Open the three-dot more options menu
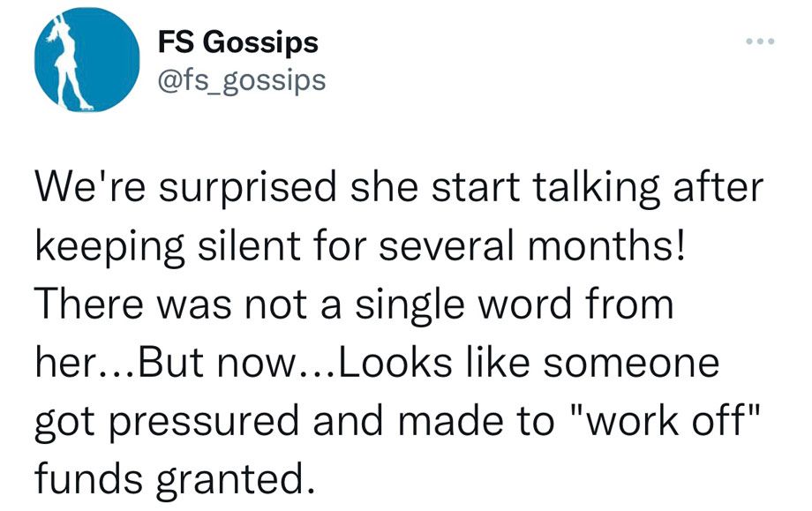Screen dimensions: 812x511 click(760, 41)
